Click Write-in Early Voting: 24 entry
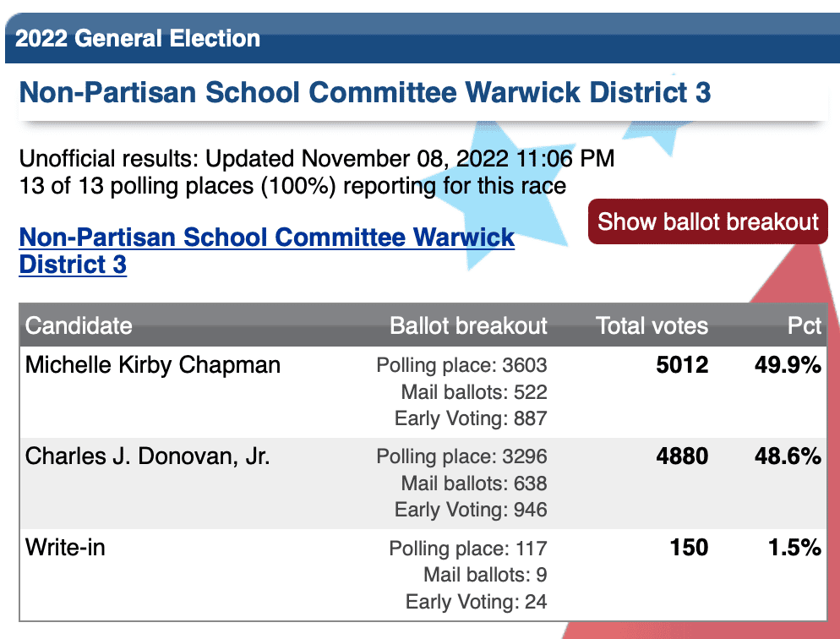The image size is (840, 639). pos(477,602)
